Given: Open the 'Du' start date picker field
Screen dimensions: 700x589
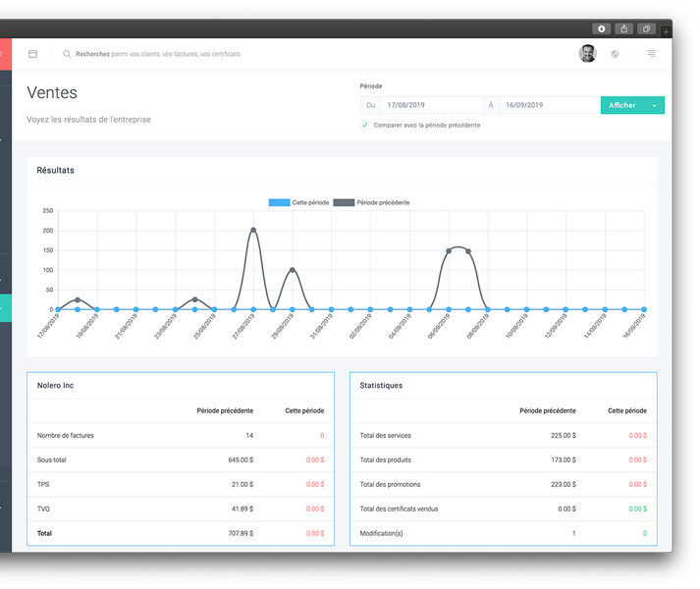Looking at the screenshot, I should point(430,105).
